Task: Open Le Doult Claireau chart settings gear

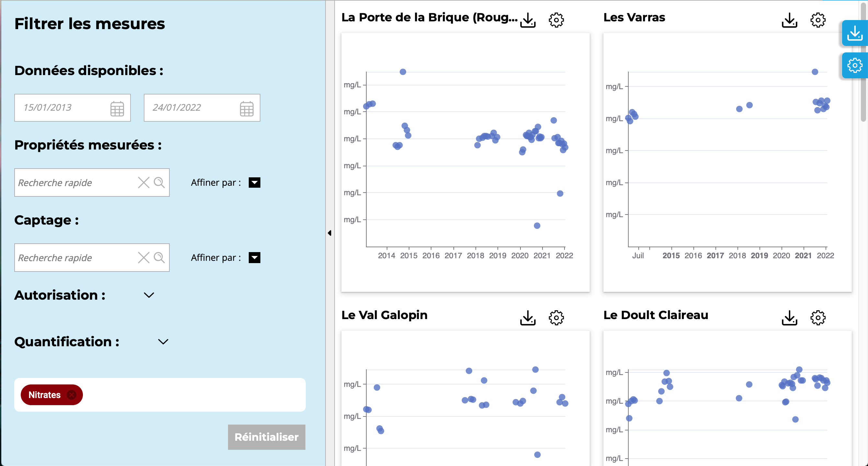Action: pyautogui.click(x=818, y=318)
